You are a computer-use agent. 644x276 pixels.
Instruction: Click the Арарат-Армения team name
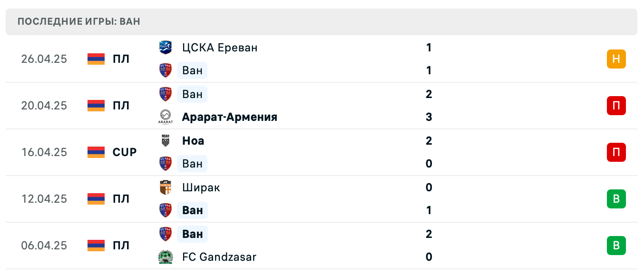[229, 117]
